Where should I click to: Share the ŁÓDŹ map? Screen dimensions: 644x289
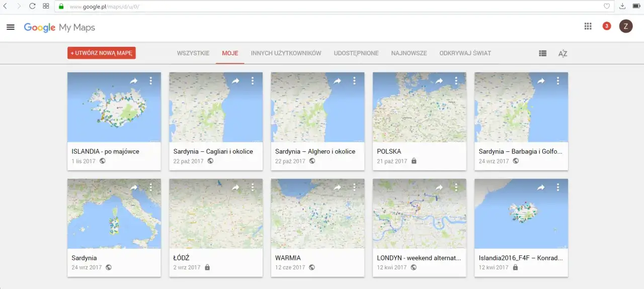235,187
